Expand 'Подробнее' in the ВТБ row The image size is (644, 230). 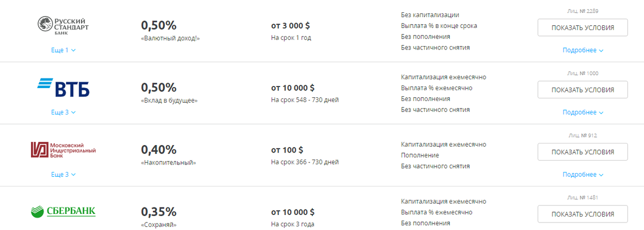[583, 112]
